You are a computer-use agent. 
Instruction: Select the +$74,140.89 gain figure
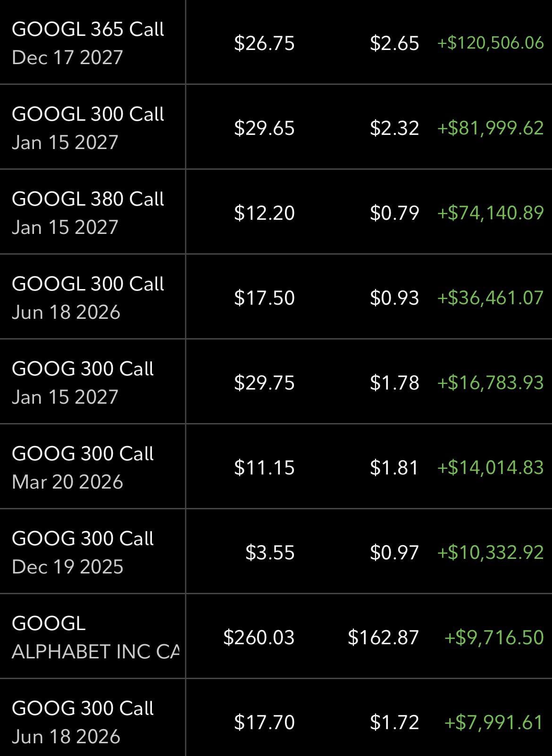tap(490, 213)
